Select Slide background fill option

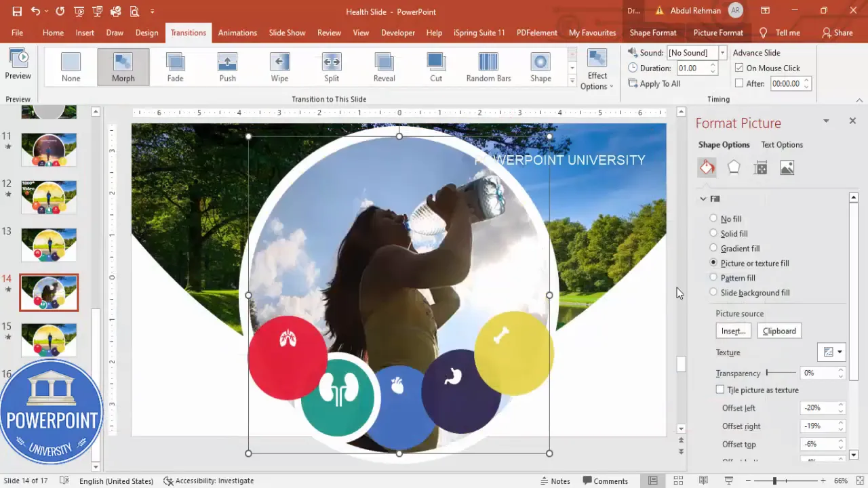pyautogui.click(x=713, y=292)
